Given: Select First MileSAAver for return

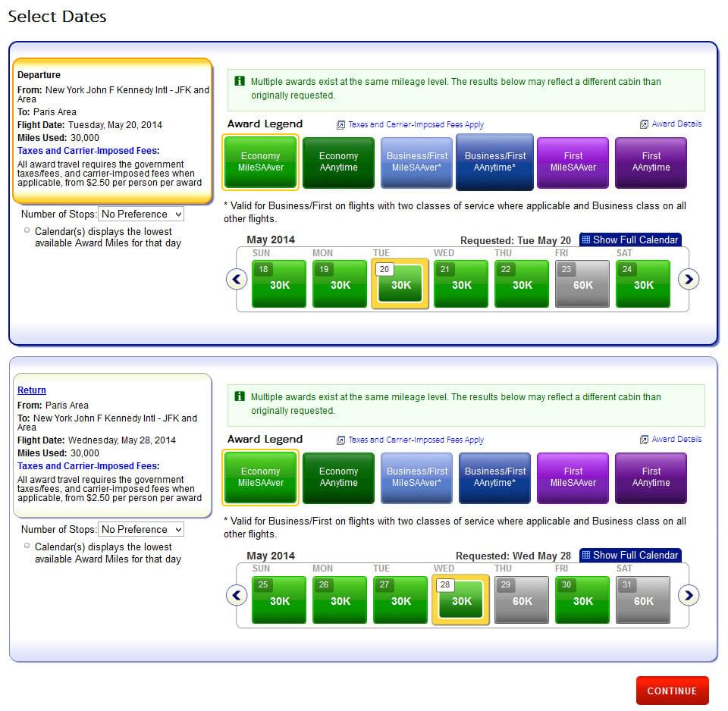Looking at the screenshot, I should (x=573, y=477).
